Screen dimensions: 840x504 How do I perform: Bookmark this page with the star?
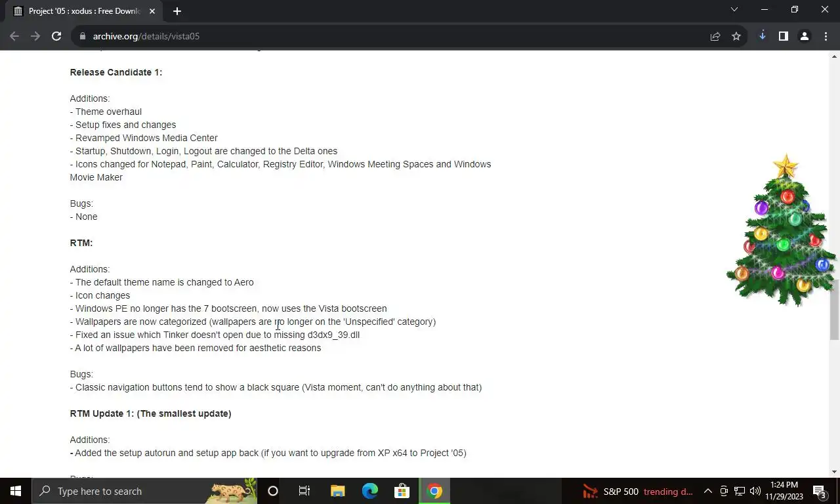[x=736, y=36]
